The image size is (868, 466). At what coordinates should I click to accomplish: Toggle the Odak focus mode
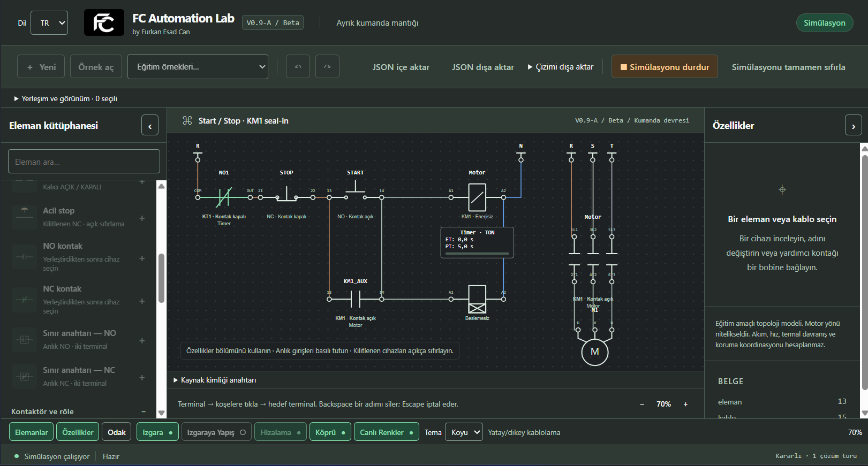pyautogui.click(x=117, y=432)
